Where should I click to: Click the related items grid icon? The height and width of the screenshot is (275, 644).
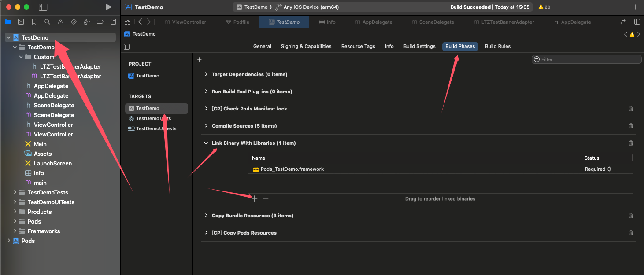[x=127, y=22]
